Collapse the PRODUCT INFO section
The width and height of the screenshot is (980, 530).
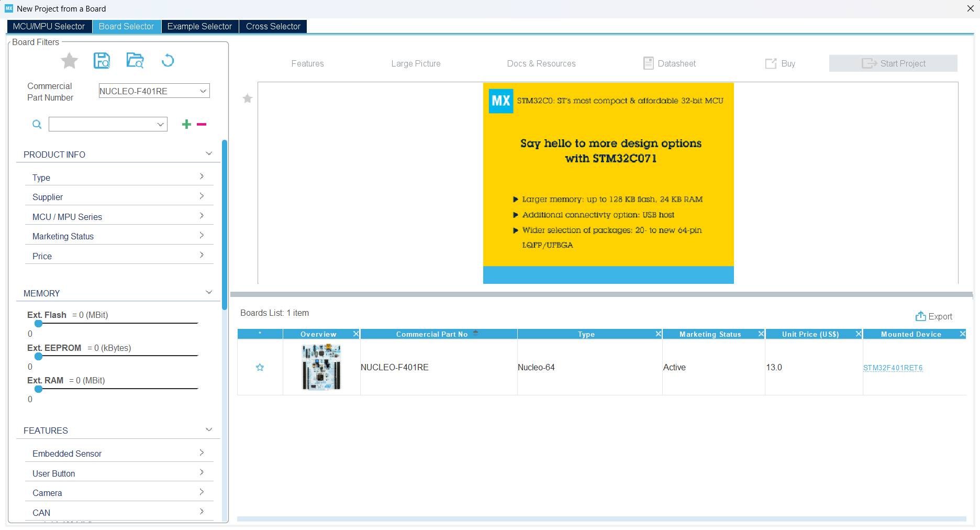pos(209,153)
